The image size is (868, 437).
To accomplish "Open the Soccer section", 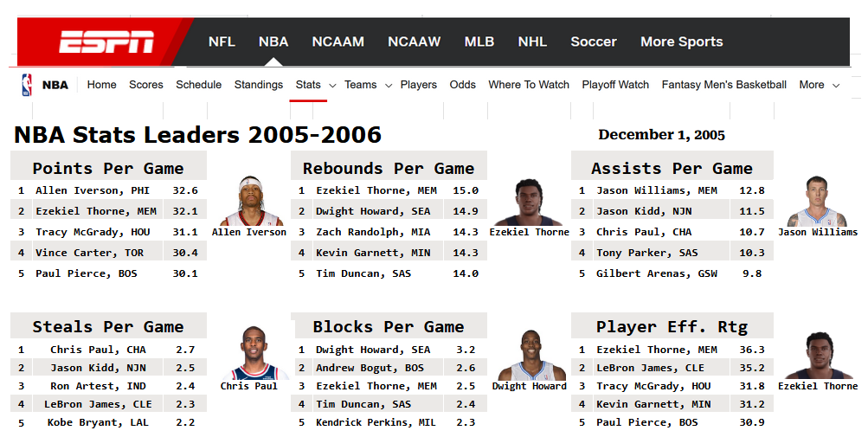I will pos(594,42).
